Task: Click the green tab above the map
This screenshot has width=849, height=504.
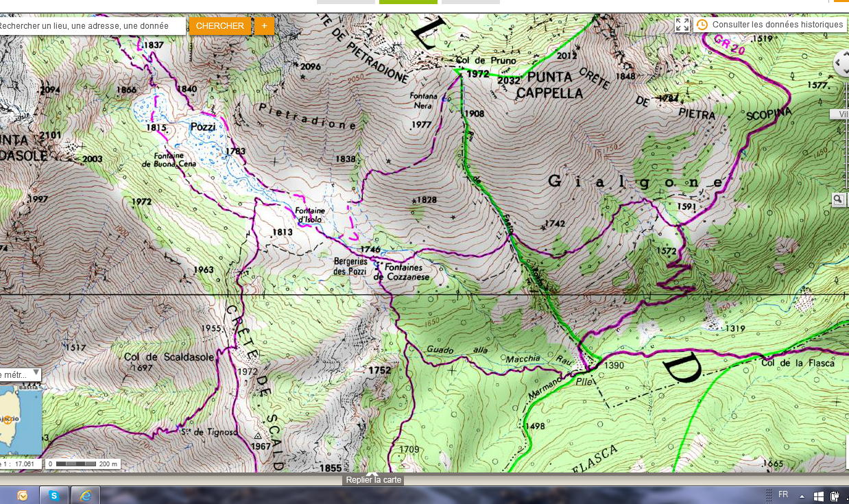Action: tap(408, 2)
